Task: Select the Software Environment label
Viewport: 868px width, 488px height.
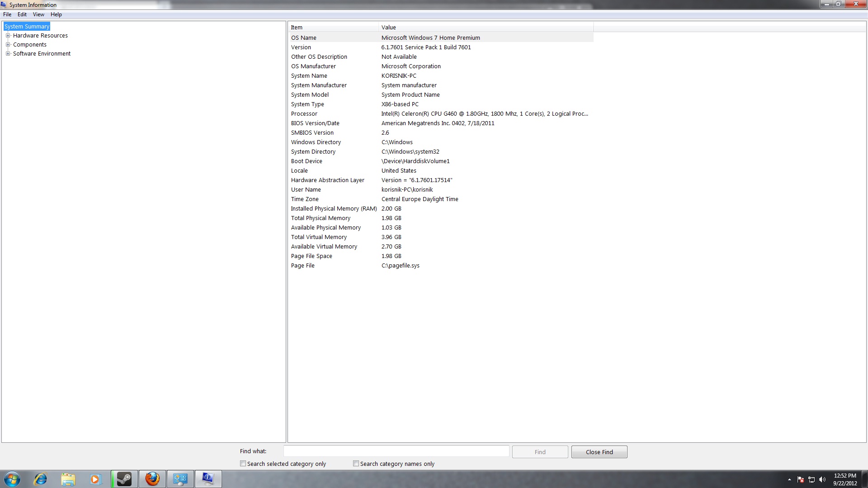Action: (42, 54)
